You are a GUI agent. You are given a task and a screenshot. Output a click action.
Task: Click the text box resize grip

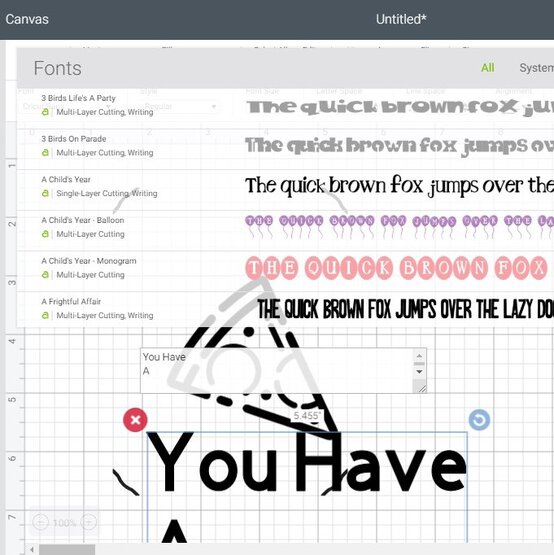coord(421,388)
